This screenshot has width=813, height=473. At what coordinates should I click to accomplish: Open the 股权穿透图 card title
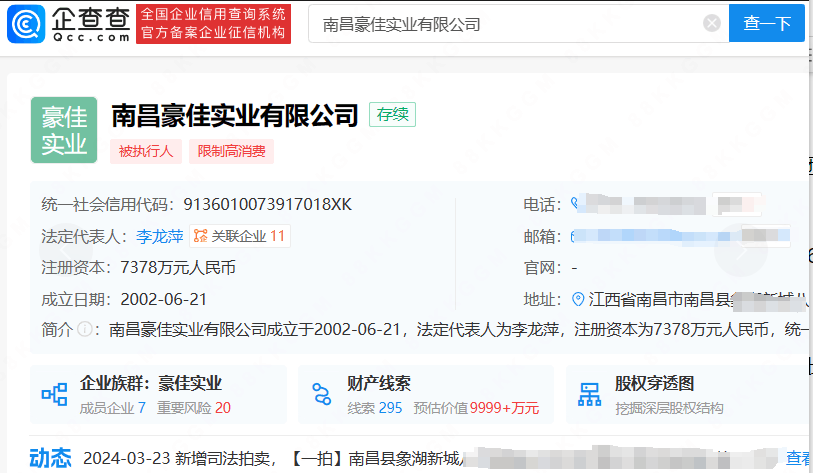point(654,384)
